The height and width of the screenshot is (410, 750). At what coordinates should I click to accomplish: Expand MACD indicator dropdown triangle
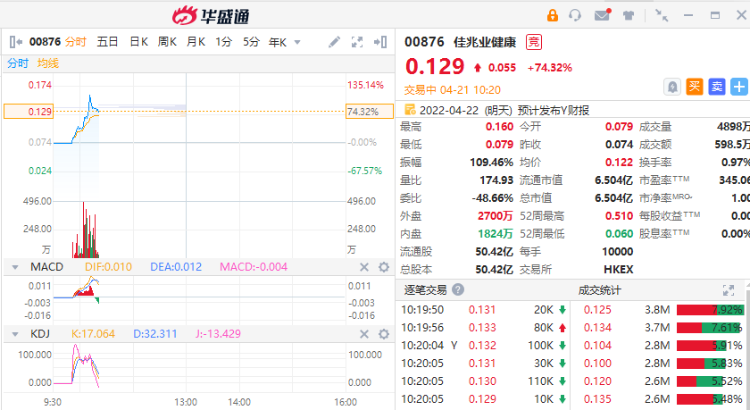click(x=15, y=267)
